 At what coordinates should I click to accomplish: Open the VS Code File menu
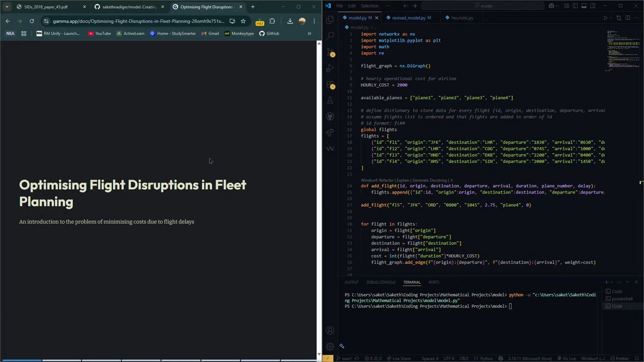click(x=340, y=6)
